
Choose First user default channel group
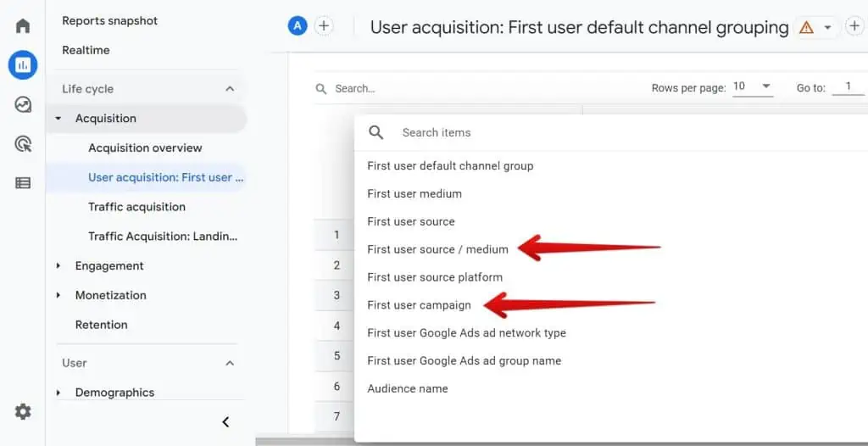pyautogui.click(x=450, y=165)
